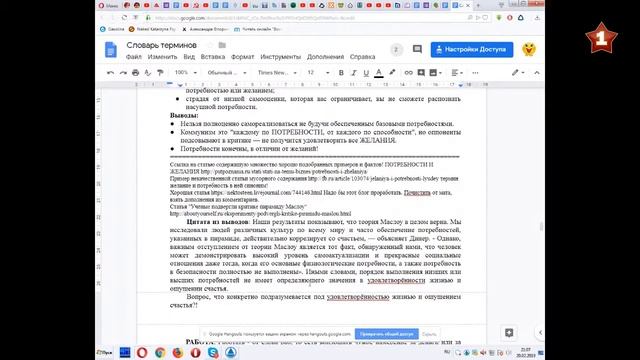Screen dimensions: 640x360
Task: Open the font size 12 dropdown
Action: tap(318, 73)
